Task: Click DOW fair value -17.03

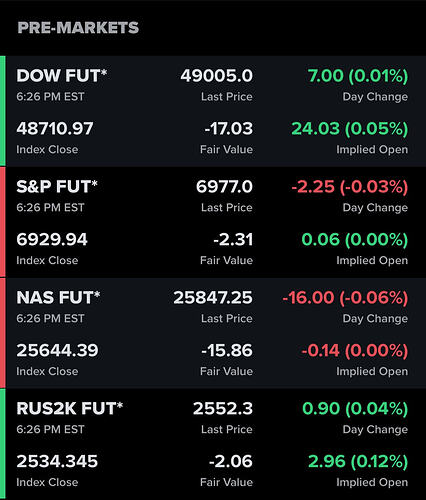Action: pyautogui.click(x=229, y=129)
